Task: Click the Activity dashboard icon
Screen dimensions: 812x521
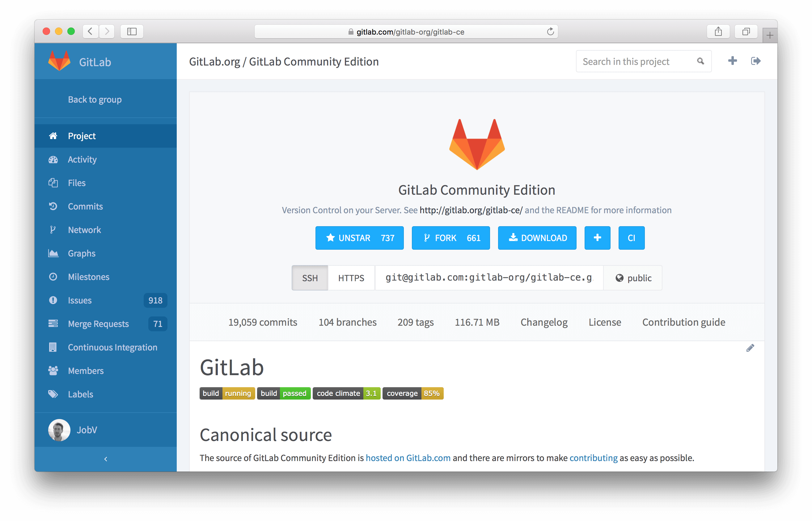Action: (x=53, y=160)
